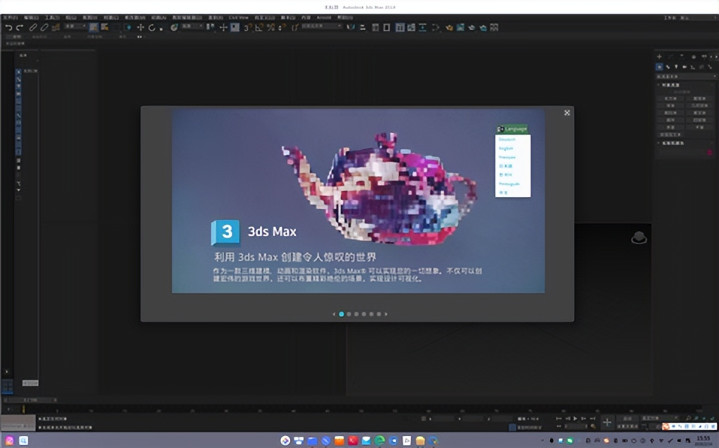Click the ViewCube in the viewport
The image size is (719, 448).
638,238
